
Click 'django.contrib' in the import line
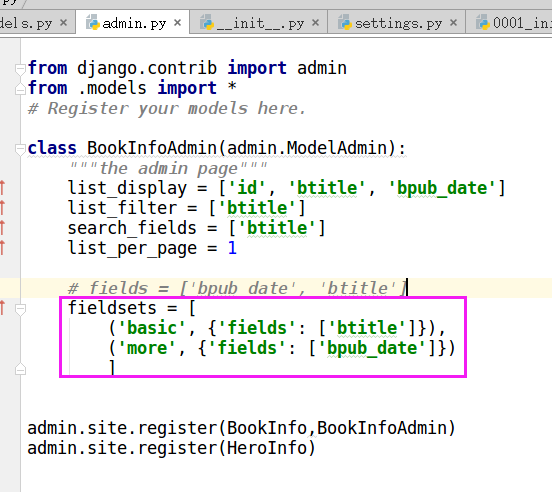(147, 68)
